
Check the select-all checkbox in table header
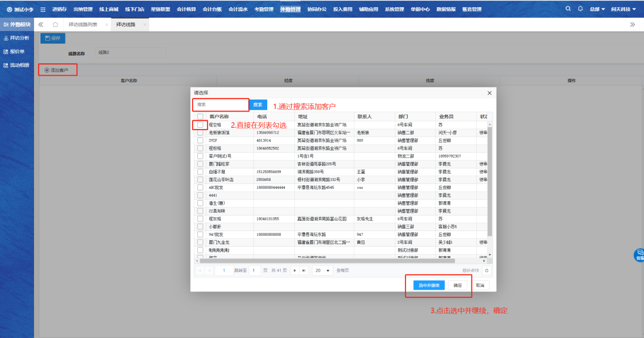click(200, 116)
